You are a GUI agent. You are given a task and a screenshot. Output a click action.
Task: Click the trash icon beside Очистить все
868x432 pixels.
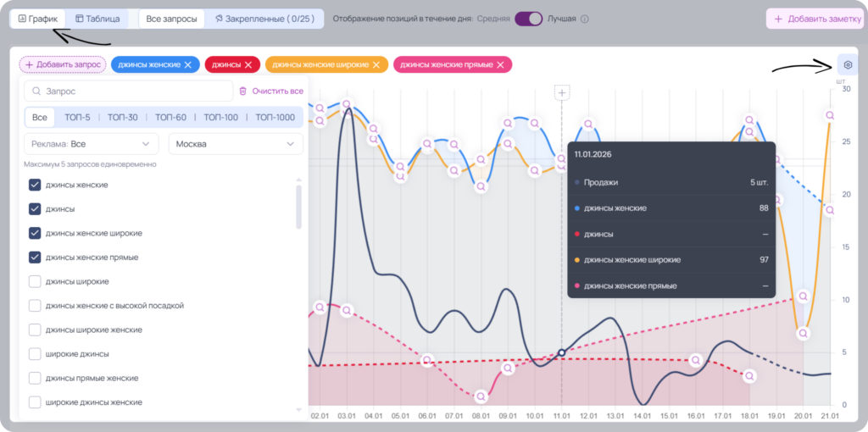(x=242, y=91)
